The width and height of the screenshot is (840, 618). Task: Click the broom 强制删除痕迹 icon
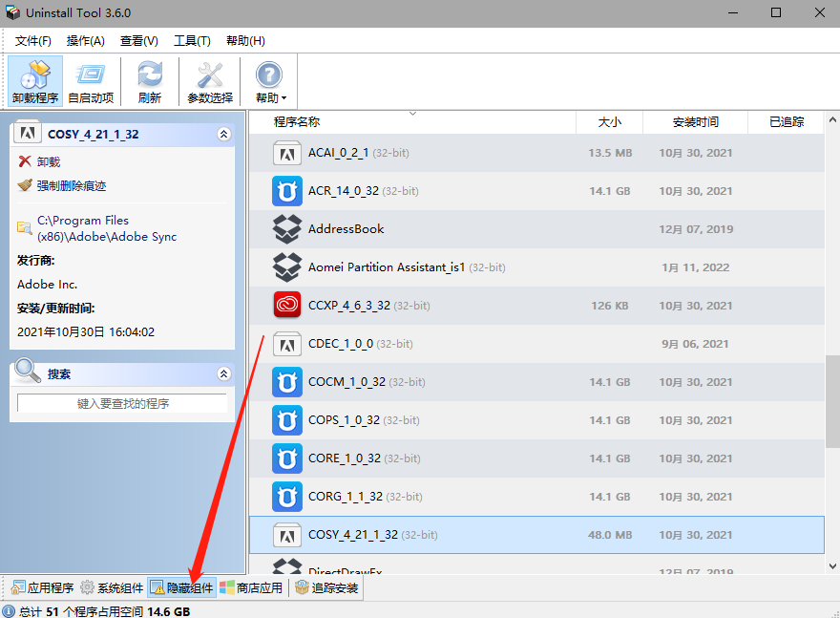click(25, 185)
